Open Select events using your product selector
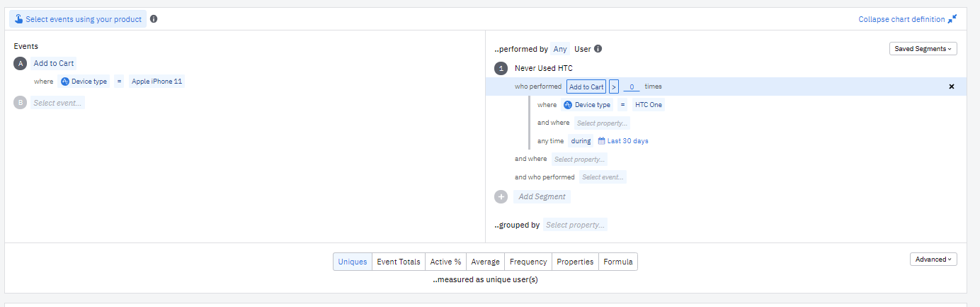Screen dimensions: 980x307 click(78, 19)
